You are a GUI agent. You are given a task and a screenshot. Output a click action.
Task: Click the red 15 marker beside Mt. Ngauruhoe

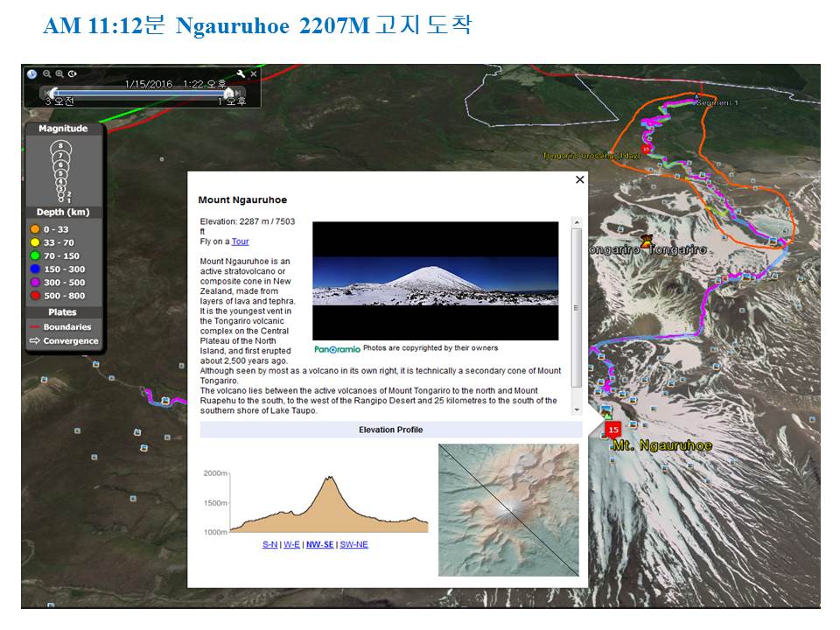pyautogui.click(x=612, y=430)
